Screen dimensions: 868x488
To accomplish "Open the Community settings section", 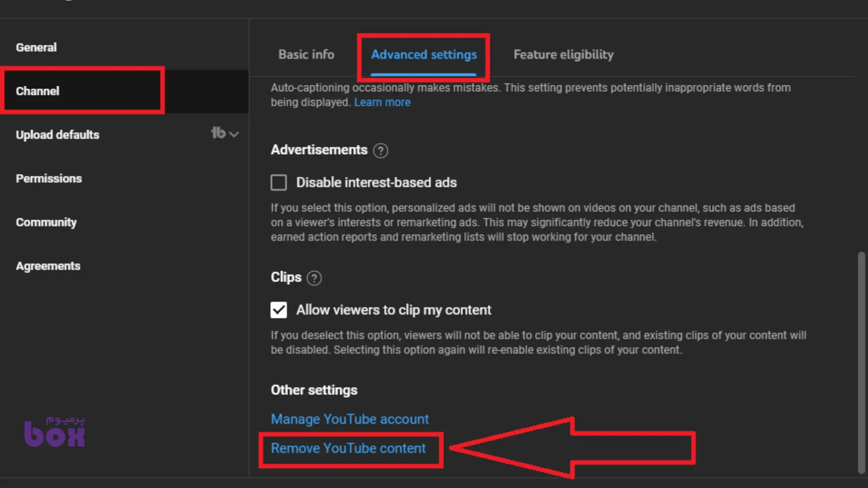I will (x=46, y=222).
